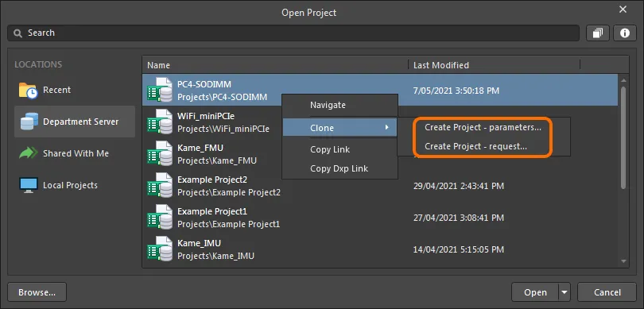
Task: Sort by the Last Modified column header
Action: point(440,65)
